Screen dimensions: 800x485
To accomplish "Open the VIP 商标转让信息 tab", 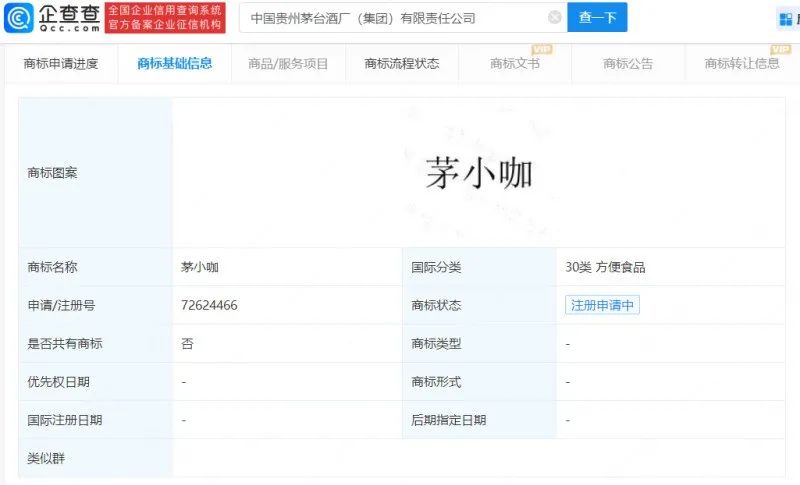I will pos(742,64).
